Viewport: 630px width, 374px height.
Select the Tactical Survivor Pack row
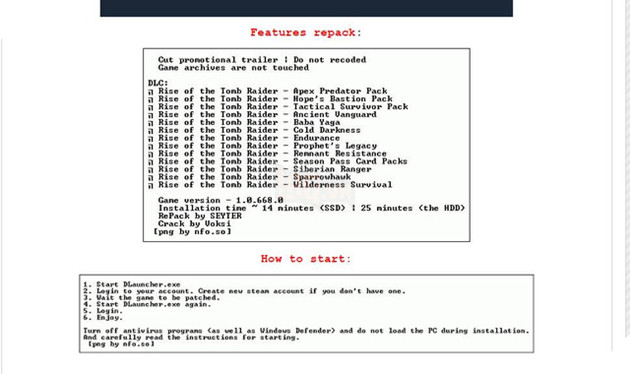coord(278,106)
